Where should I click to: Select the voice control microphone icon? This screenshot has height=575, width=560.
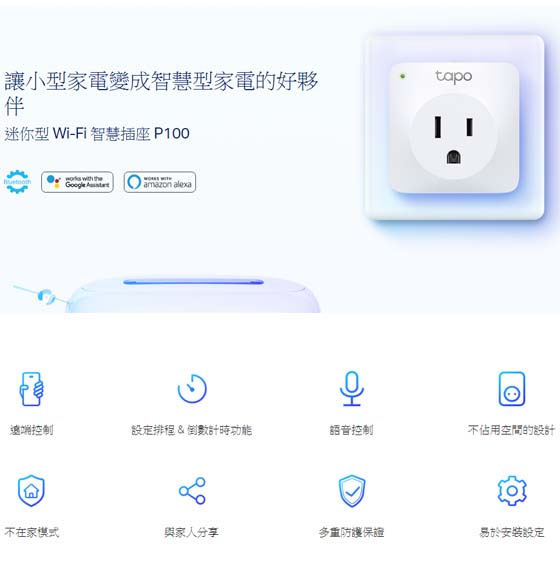pos(352,389)
